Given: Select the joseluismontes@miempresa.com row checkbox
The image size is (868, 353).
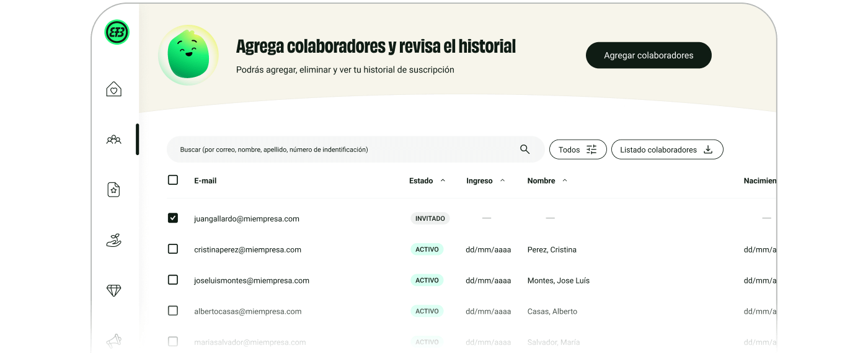Looking at the screenshot, I should [173, 280].
